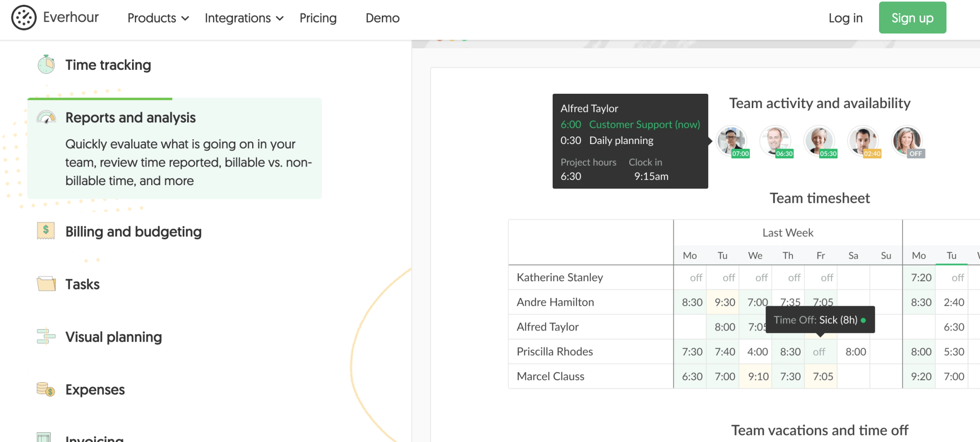Click the green Sign up button
This screenshot has height=442, width=980.
(x=912, y=17)
